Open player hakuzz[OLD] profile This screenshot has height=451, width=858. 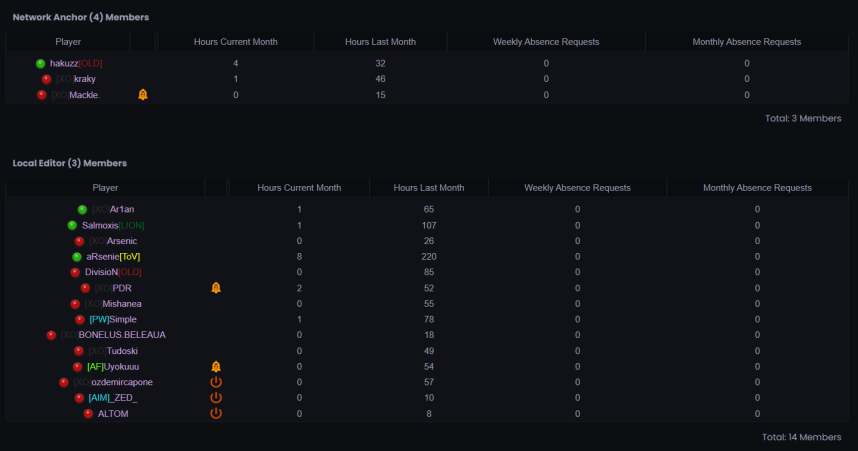(x=76, y=63)
